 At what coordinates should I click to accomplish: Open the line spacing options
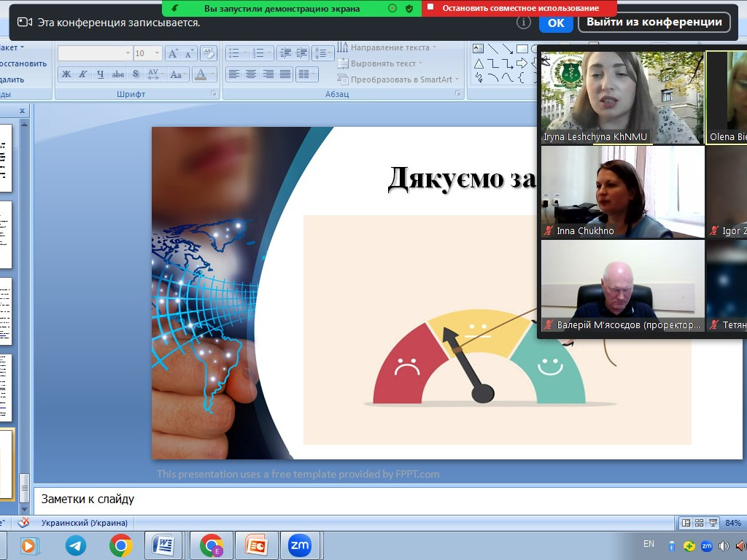coord(323,53)
